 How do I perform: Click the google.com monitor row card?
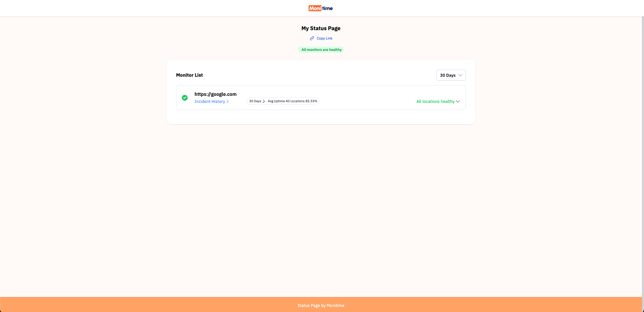pos(321,98)
